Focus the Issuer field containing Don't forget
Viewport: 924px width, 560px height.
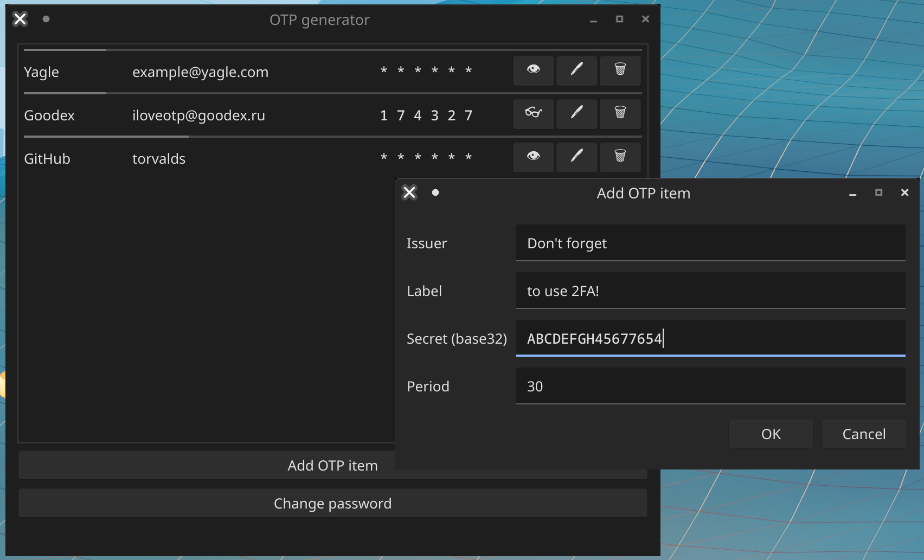coord(710,243)
